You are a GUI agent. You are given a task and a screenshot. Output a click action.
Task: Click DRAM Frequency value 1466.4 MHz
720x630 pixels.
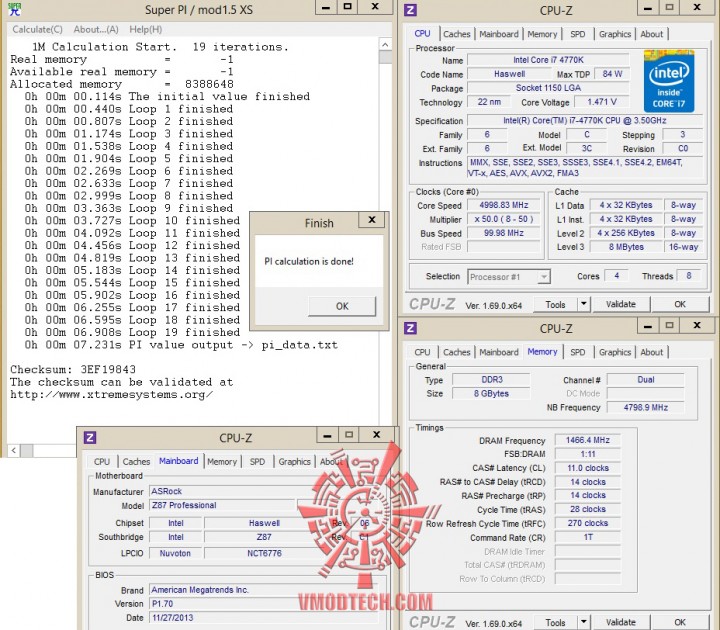[x=587, y=440]
